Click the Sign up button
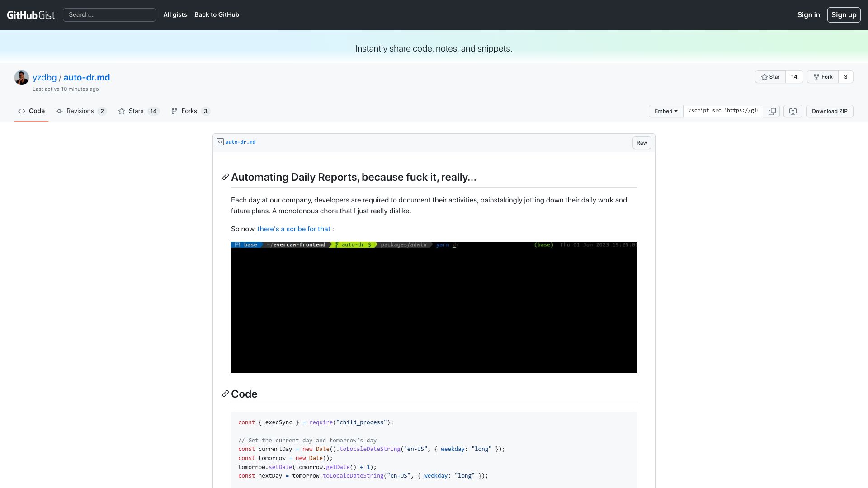 (x=844, y=15)
